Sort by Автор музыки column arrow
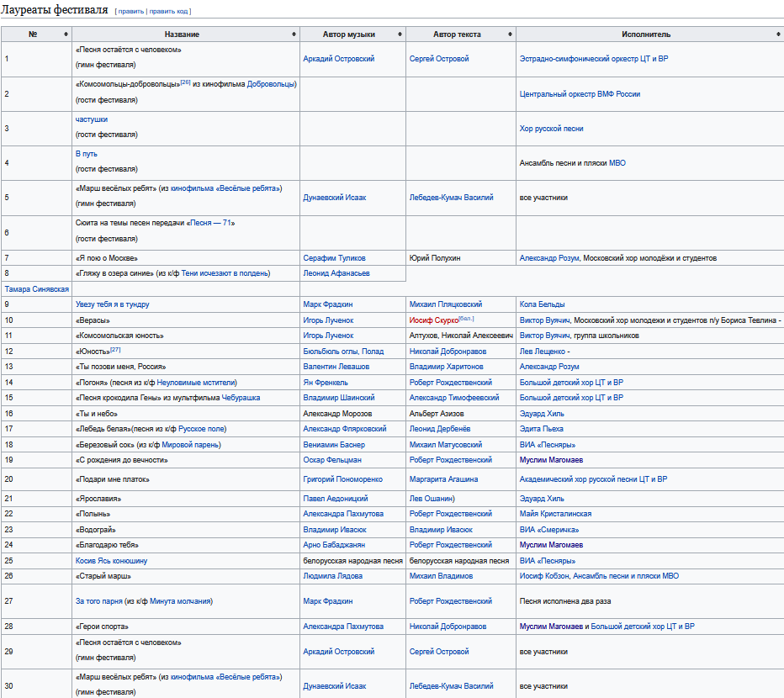 tap(400, 34)
